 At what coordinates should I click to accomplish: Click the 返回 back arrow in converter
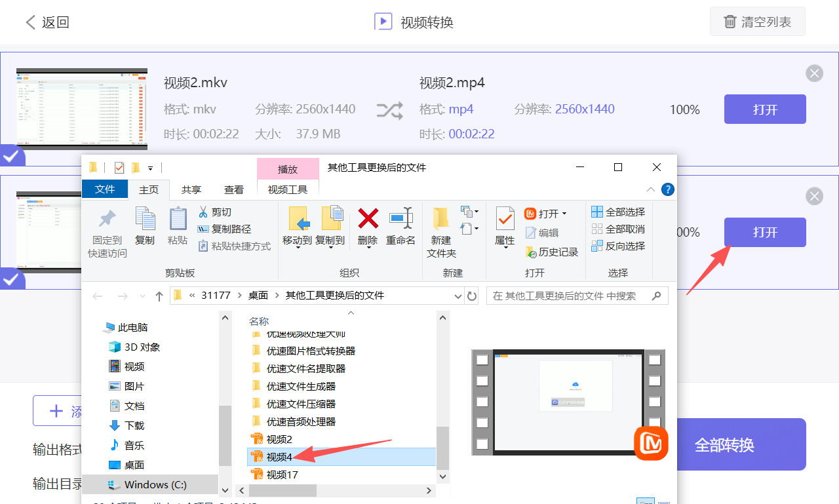pos(30,22)
